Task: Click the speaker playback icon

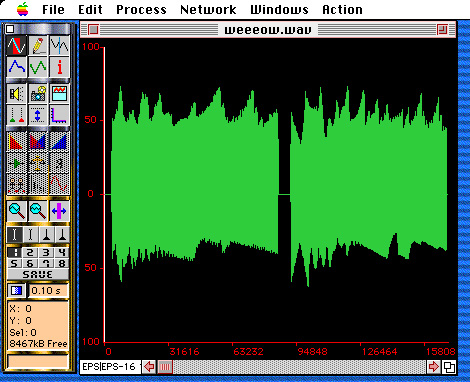Action: [x=16, y=93]
